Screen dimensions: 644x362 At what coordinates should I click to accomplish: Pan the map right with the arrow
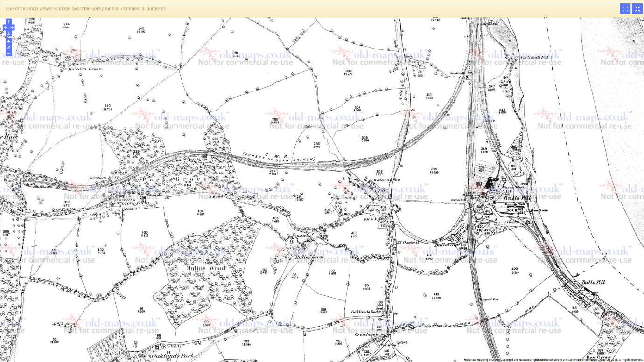click(12, 28)
